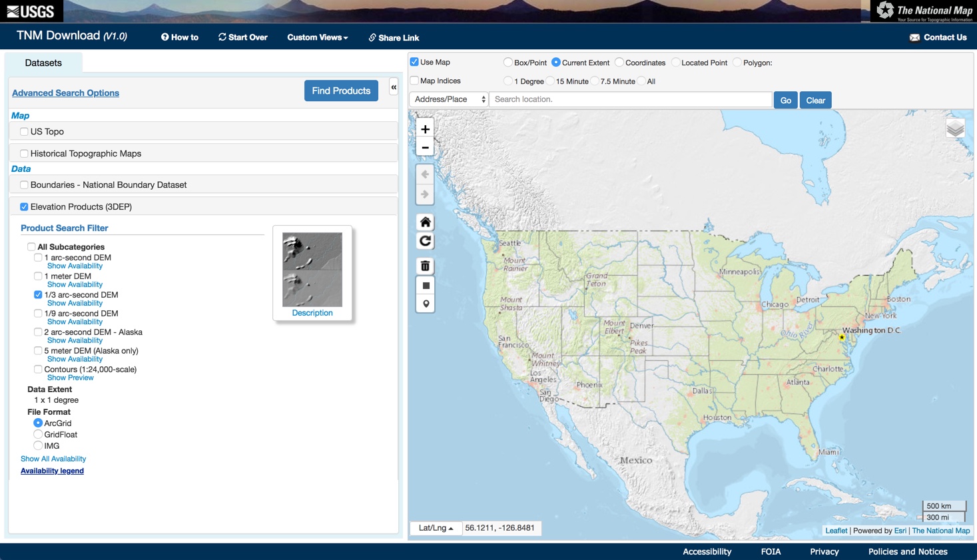Open Contact Us

(x=938, y=37)
